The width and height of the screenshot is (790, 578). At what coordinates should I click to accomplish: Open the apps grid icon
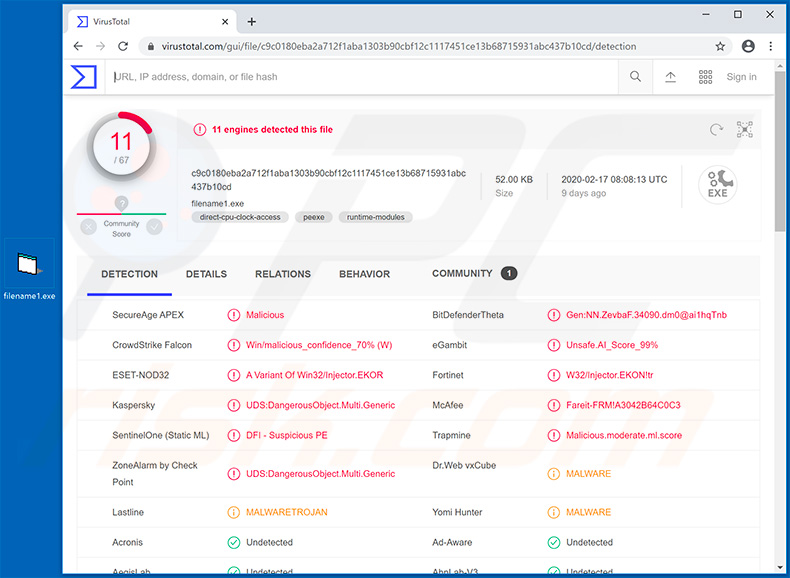705,77
